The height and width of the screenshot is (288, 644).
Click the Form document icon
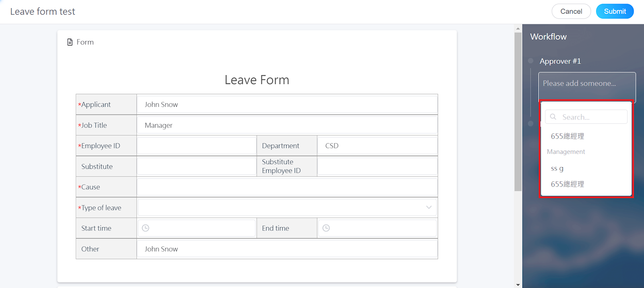pyautogui.click(x=70, y=42)
